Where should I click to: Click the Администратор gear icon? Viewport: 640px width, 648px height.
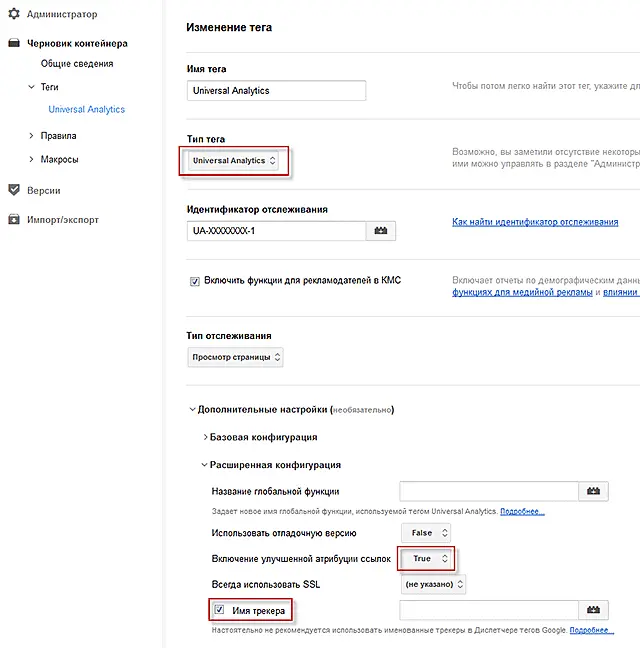click(x=14, y=15)
